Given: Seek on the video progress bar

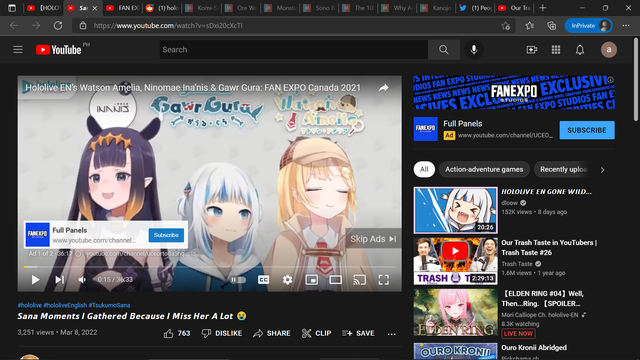Looking at the screenshot, I should pos(209,267).
